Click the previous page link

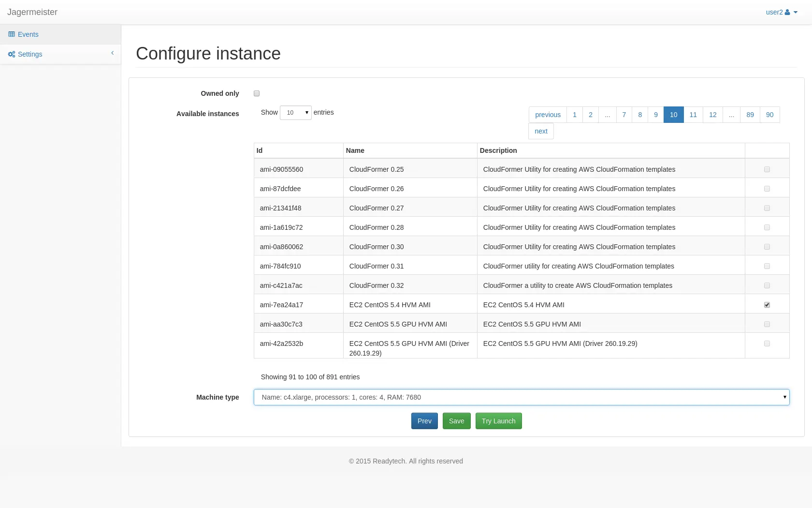coord(548,115)
